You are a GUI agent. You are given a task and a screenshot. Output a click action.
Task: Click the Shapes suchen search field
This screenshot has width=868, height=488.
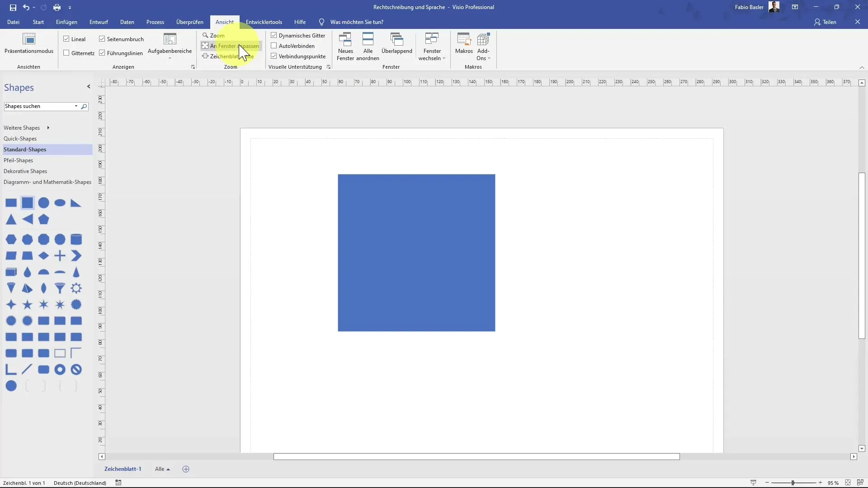(x=39, y=106)
